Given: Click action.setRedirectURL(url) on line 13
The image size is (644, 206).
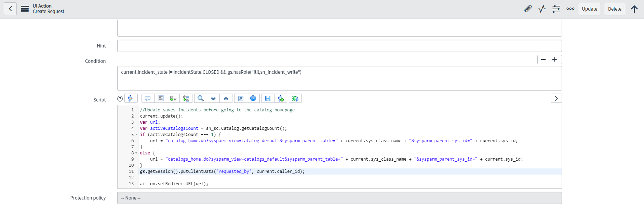Looking at the screenshot, I should click(174, 184).
